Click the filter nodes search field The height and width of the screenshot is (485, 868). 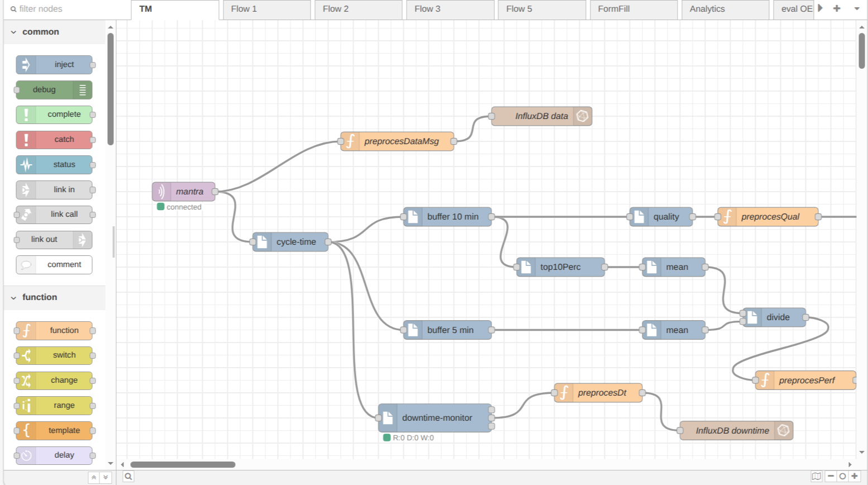click(66, 9)
